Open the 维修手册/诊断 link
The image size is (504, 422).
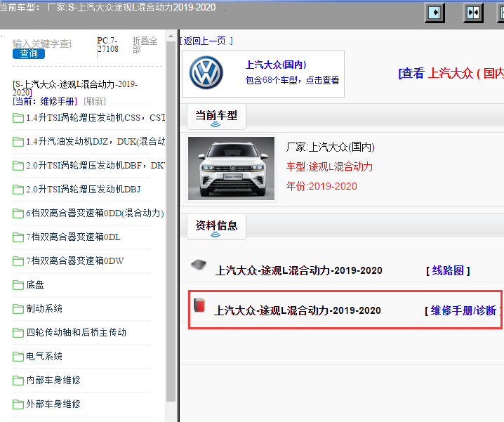tap(463, 310)
